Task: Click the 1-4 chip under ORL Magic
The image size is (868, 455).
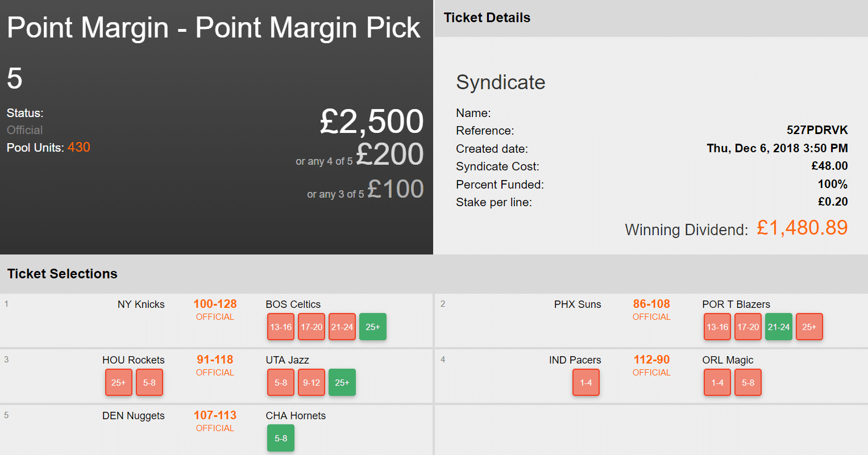Action: click(x=717, y=382)
